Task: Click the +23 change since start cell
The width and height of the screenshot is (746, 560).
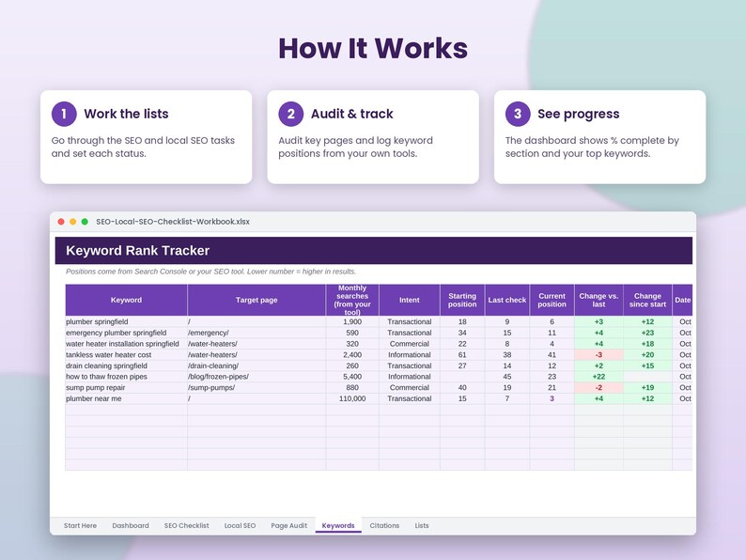Action: click(647, 333)
